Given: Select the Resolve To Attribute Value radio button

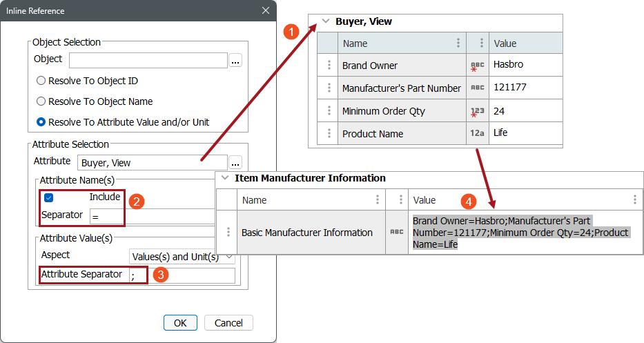Looking at the screenshot, I should 41,122.
